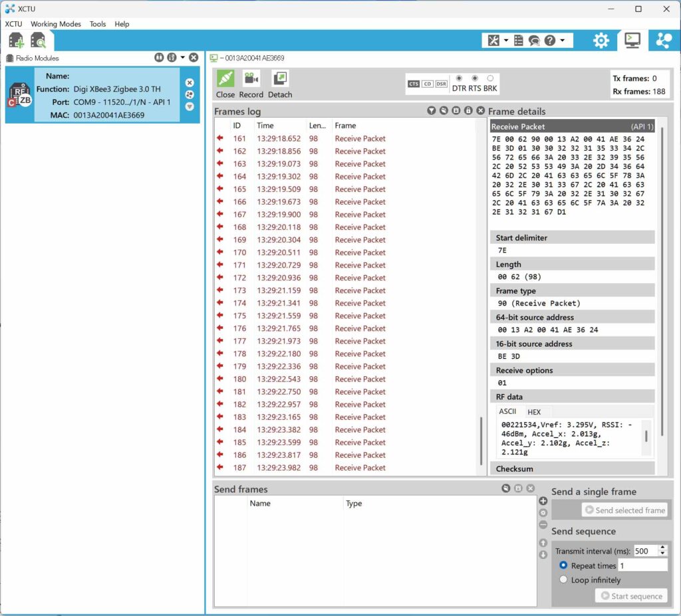Click the Frame details vertical scrollbar
The image size is (681, 616).
click(x=662, y=281)
